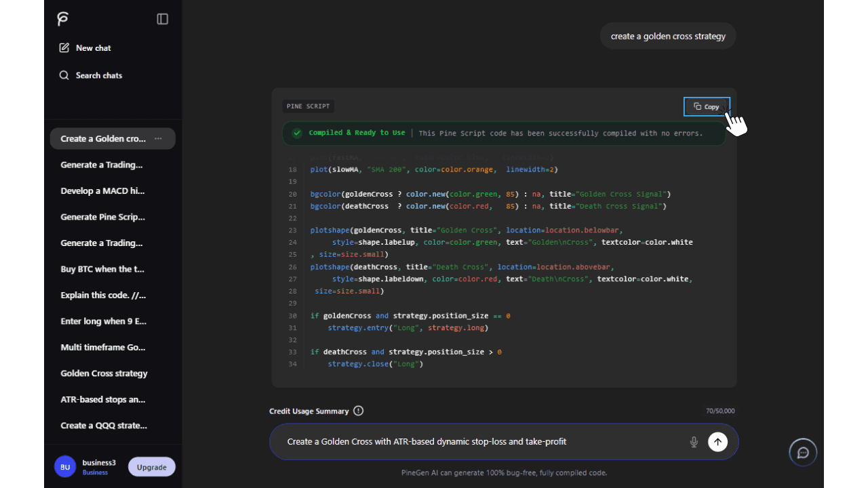Click code line 21 bgcolor deathCross
The width and height of the screenshot is (868, 488).
pyautogui.click(x=488, y=206)
